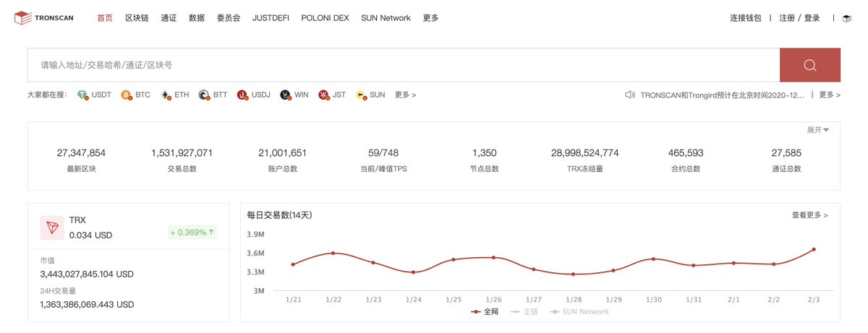Click the + 0.369% price change badge
The height and width of the screenshot is (333, 868).
coord(193,233)
